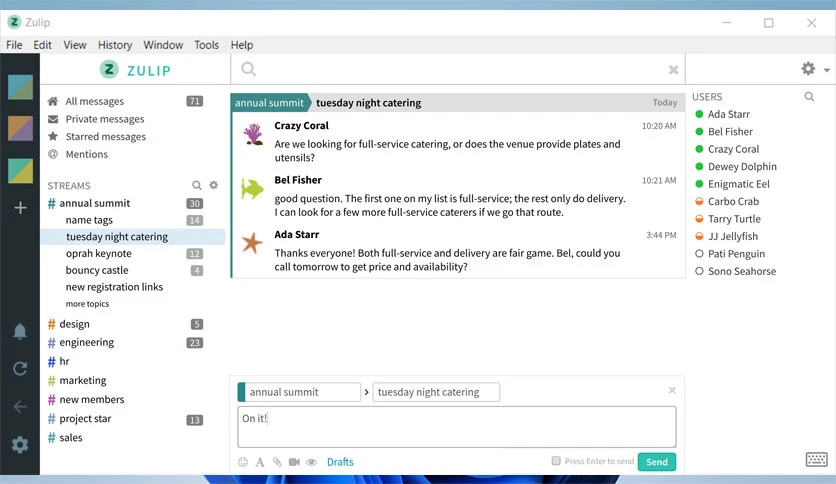836x484 pixels.
Task: Switch to the orange-purple organization icon
Action: [20, 128]
